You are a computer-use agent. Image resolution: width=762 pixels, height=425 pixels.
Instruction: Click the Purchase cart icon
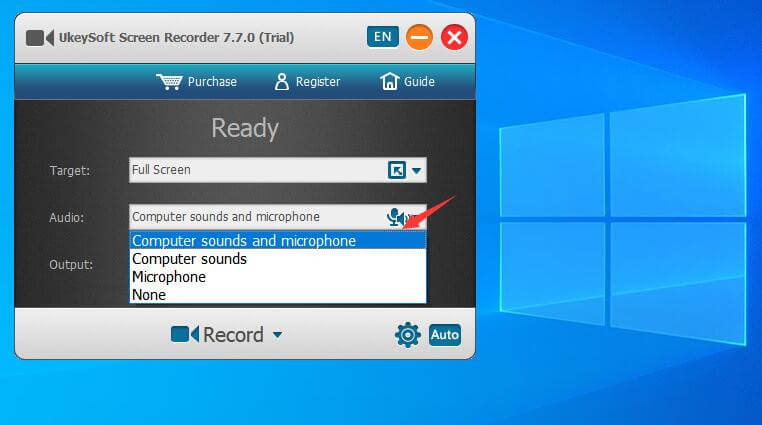[x=169, y=82]
